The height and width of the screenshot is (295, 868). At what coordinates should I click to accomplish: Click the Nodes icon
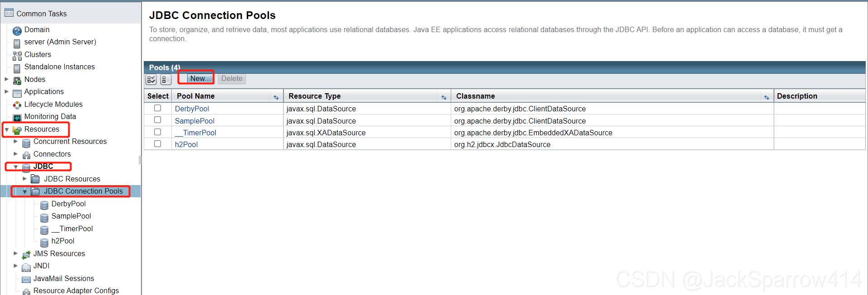(x=17, y=81)
